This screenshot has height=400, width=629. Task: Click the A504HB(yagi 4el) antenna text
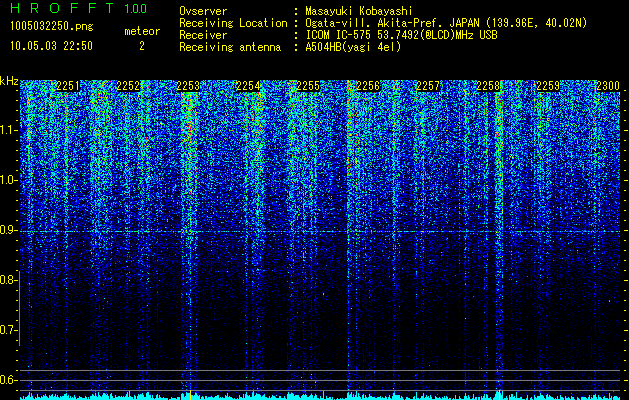pyautogui.click(x=353, y=47)
